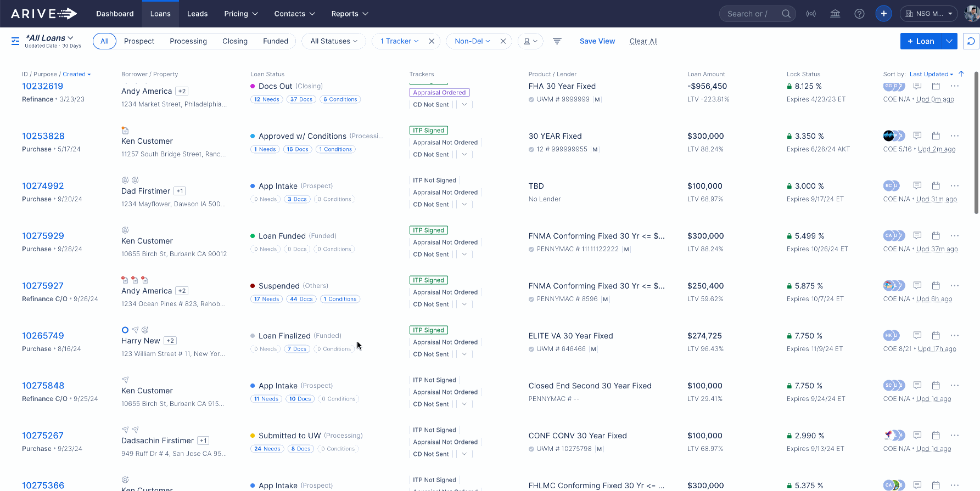Open calendar icon for loan 10253828

[x=936, y=136]
